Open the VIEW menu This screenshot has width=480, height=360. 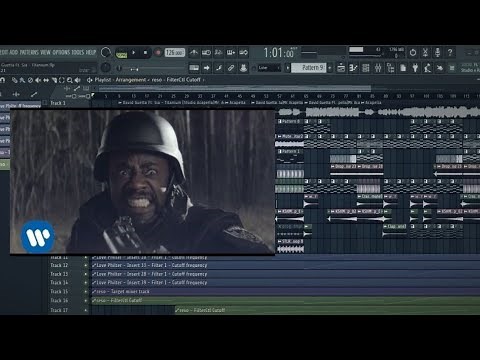point(46,52)
